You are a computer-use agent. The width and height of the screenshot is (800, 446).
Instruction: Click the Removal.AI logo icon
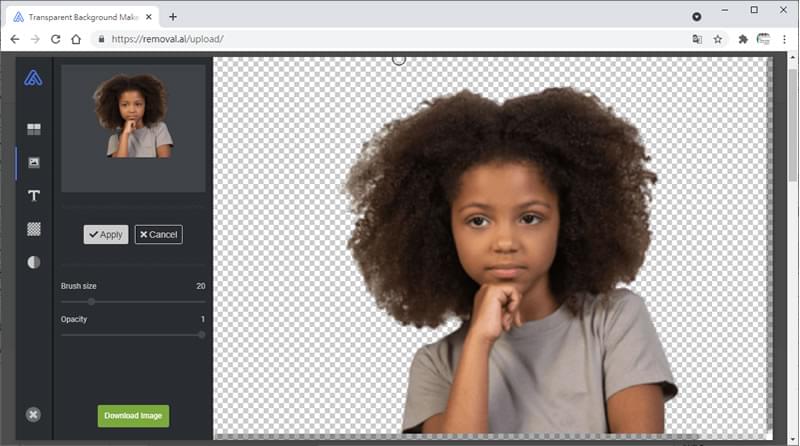(33, 78)
